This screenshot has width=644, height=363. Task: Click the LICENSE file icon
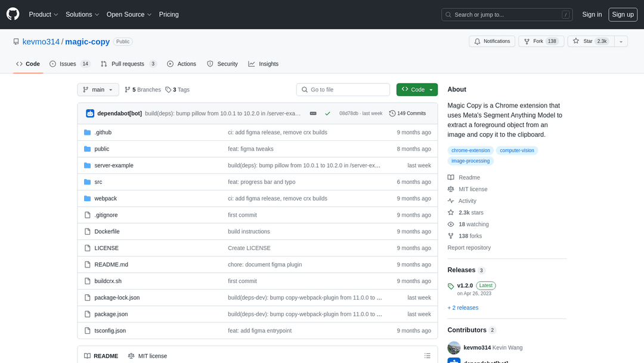87,248
